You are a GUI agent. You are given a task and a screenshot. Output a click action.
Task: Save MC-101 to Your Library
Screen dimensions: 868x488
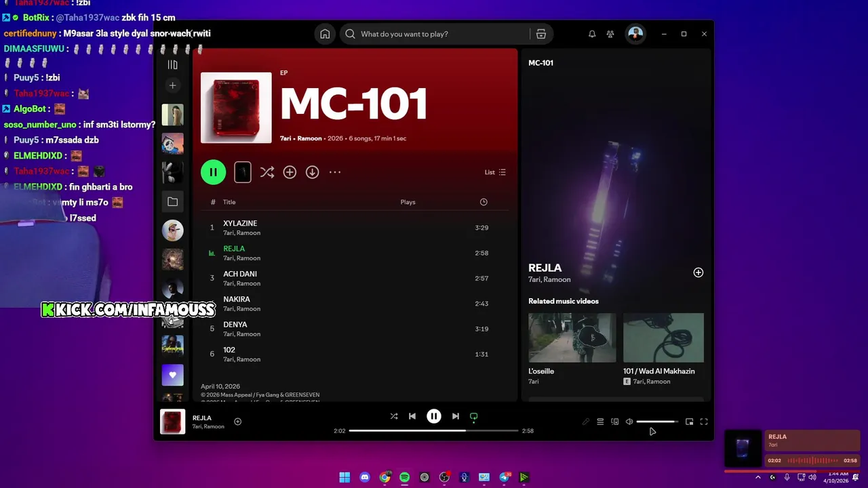coord(290,172)
